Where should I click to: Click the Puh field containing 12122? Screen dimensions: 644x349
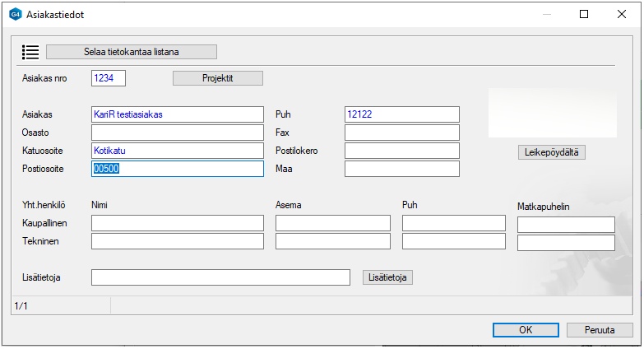[x=401, y=114]
